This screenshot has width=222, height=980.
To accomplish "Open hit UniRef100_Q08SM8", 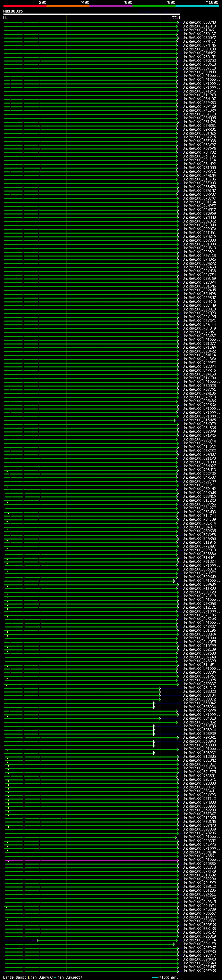I will click(x=199, y=23).
